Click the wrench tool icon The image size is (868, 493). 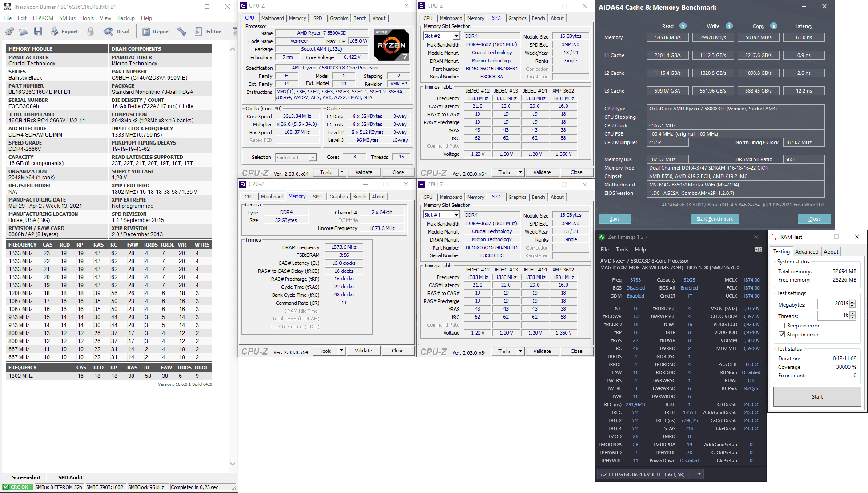pyautogui.click(x=182, y=31)
